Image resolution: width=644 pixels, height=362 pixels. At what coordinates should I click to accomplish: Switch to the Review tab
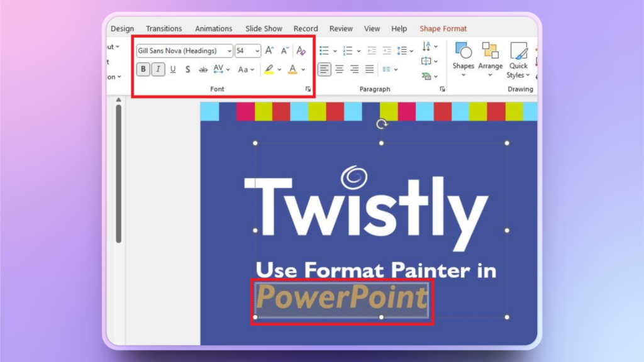click(341, 29)
